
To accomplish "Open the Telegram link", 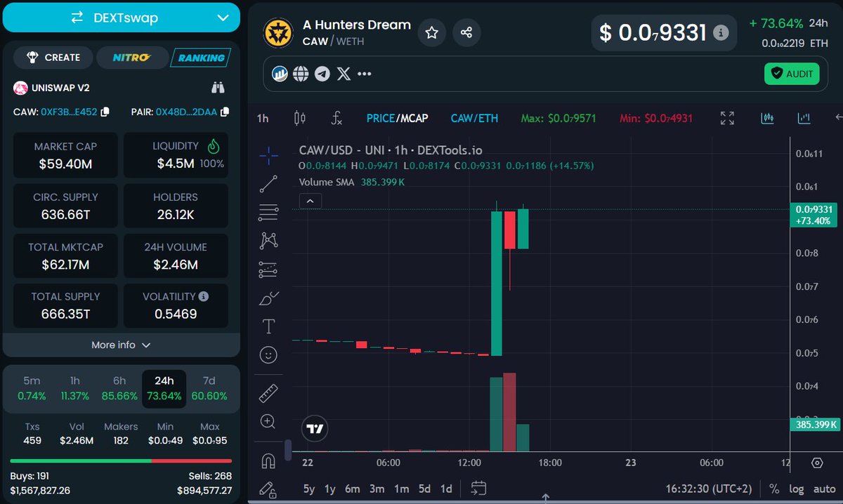I will coord(322,74).
